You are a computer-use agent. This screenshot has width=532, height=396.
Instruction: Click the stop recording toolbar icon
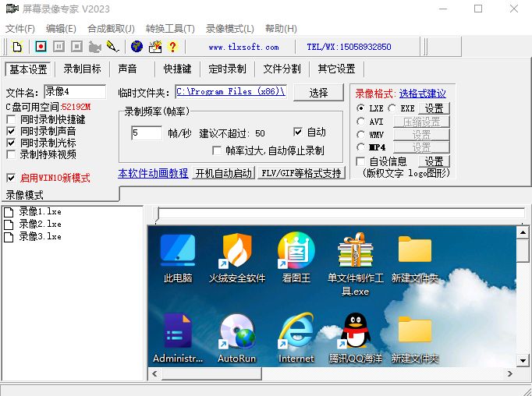point(76,47)
